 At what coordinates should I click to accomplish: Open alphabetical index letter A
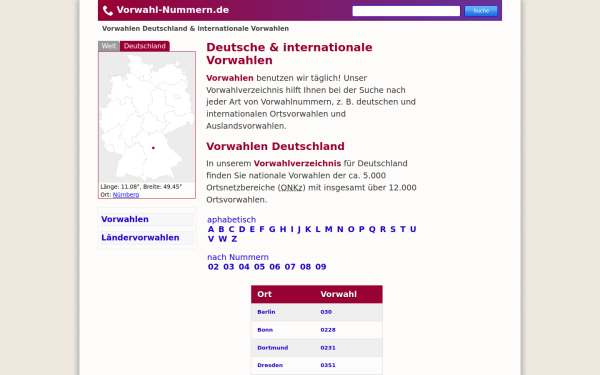coord(211,229)
